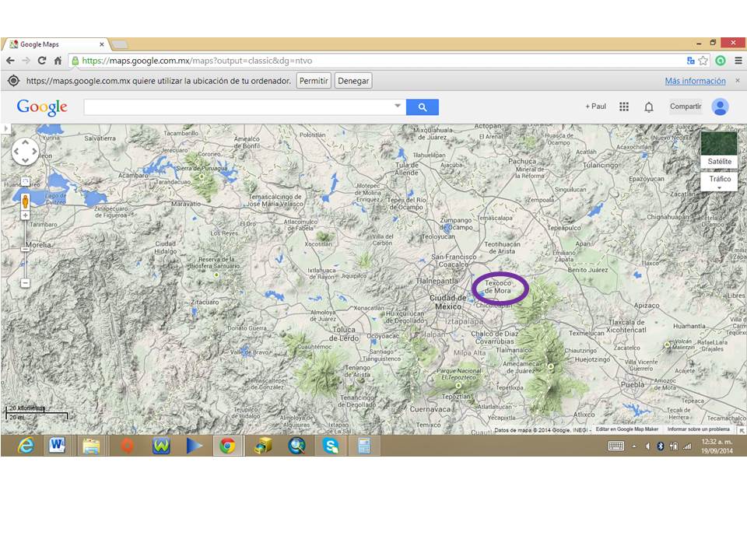Open the blue profile avatar
Viewport: 747px width, 560px height.
click(721, 107)
